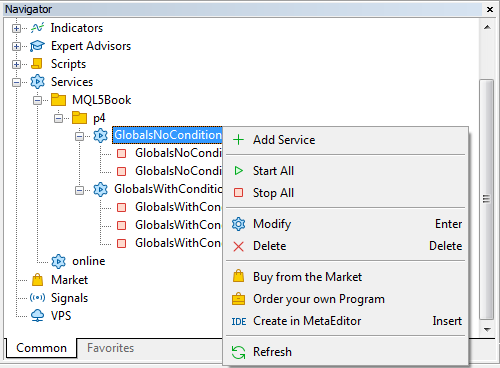Click the green play icon for Start All

(238, 171)
